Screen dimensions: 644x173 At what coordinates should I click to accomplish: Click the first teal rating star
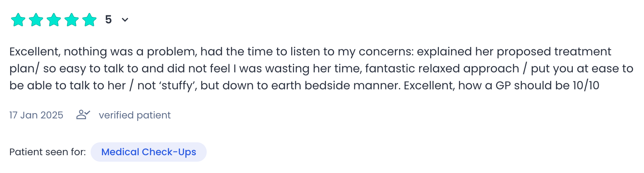point(18,20)
